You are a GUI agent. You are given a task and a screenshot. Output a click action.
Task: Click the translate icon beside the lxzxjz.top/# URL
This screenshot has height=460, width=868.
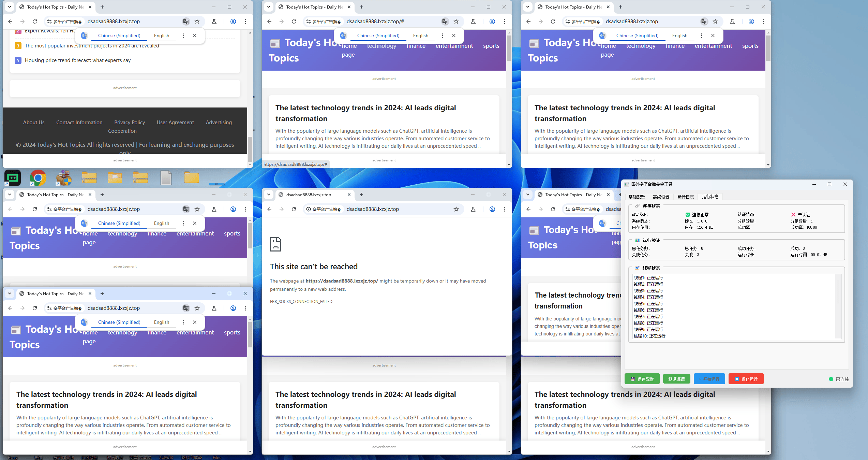445,21
